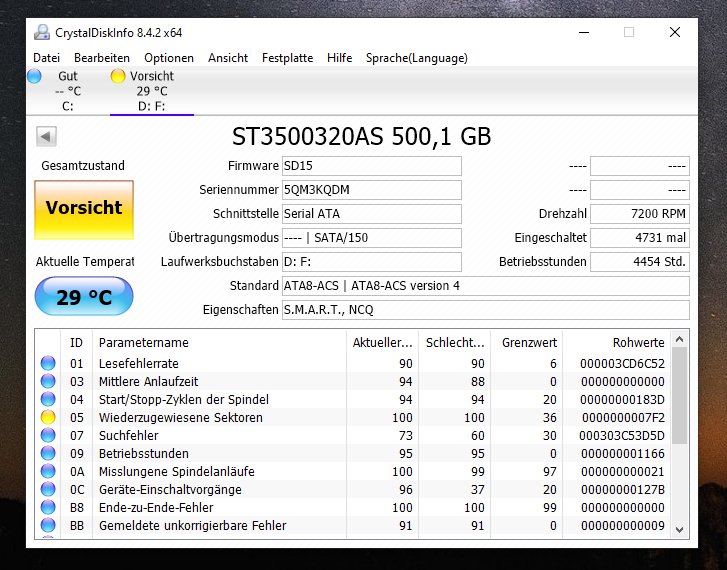Click raw value 000003CD6C52
This screenshot has height=570, width=727.
pos(622,364)
